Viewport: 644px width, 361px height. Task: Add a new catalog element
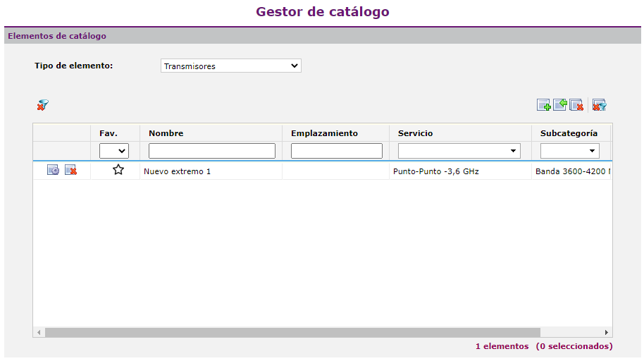click(x=543, y=105)
